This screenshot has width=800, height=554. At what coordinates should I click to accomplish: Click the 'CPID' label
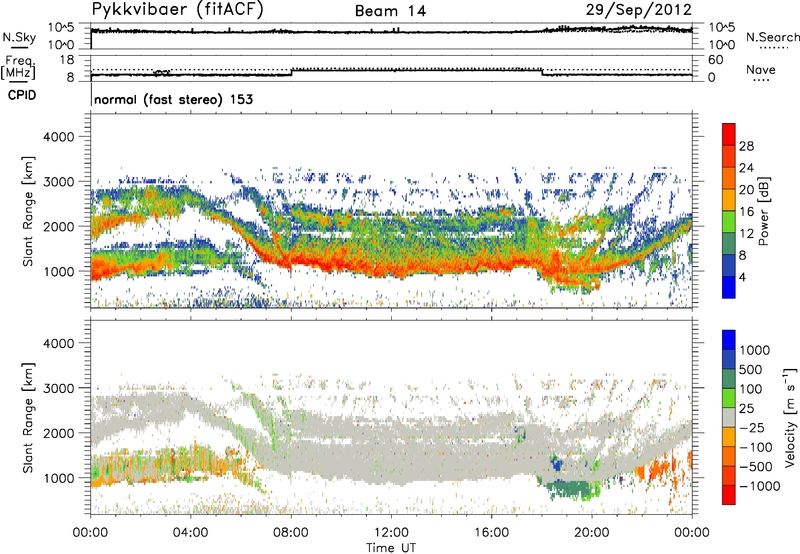click(x=22, y=95)
